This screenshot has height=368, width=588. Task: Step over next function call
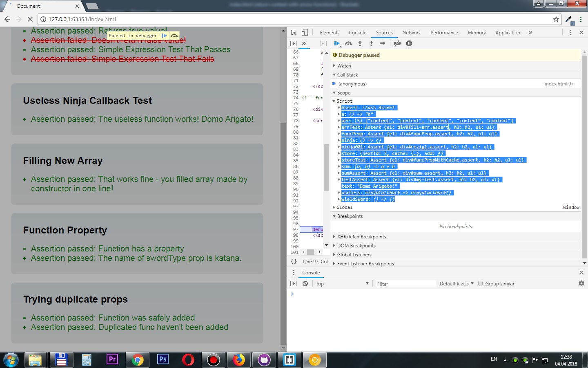click(x=348, y=43)
